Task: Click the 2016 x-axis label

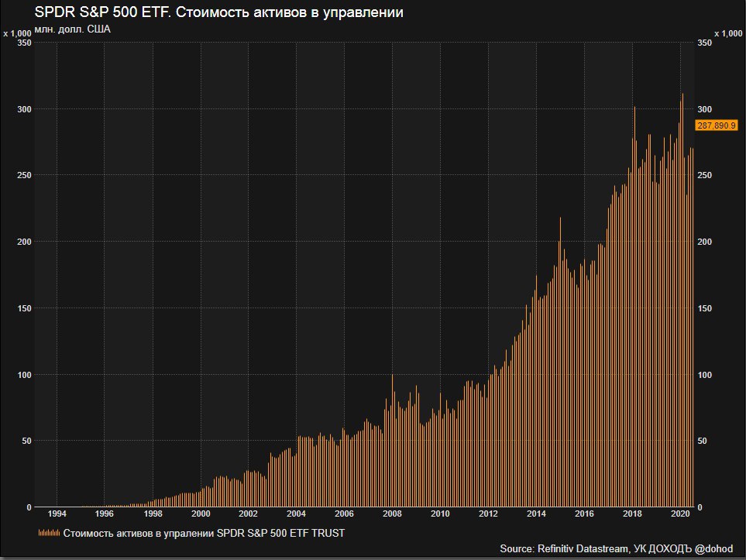Action: [x=584, y=514]
